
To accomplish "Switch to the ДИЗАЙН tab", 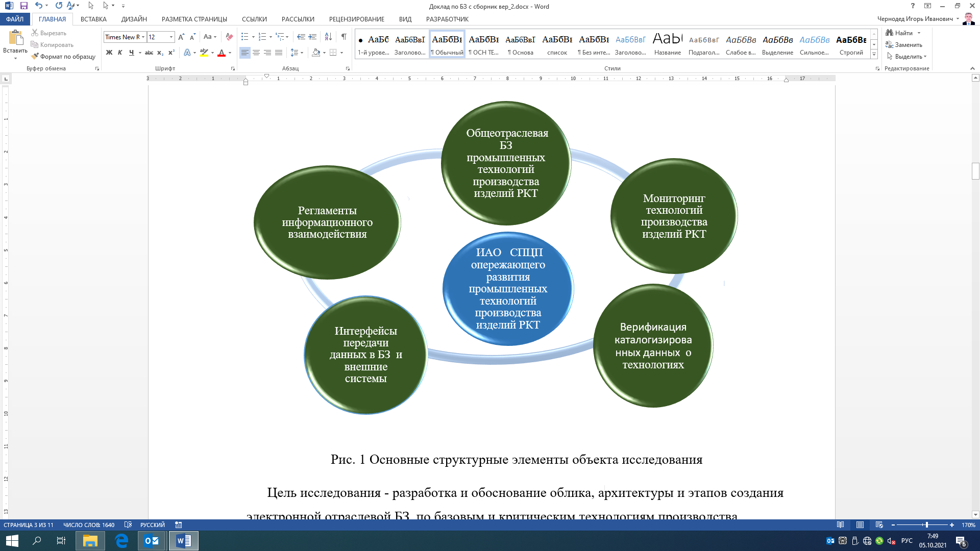I will pos(134,19).
